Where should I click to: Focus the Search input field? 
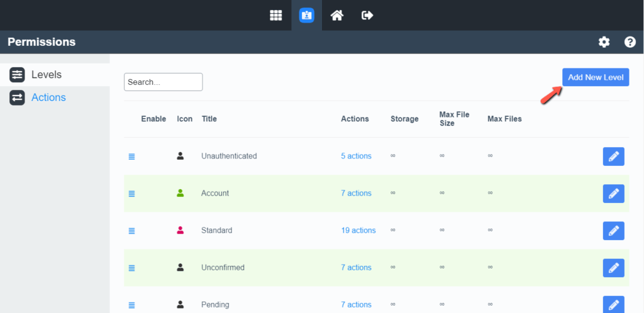click(163, 82)
